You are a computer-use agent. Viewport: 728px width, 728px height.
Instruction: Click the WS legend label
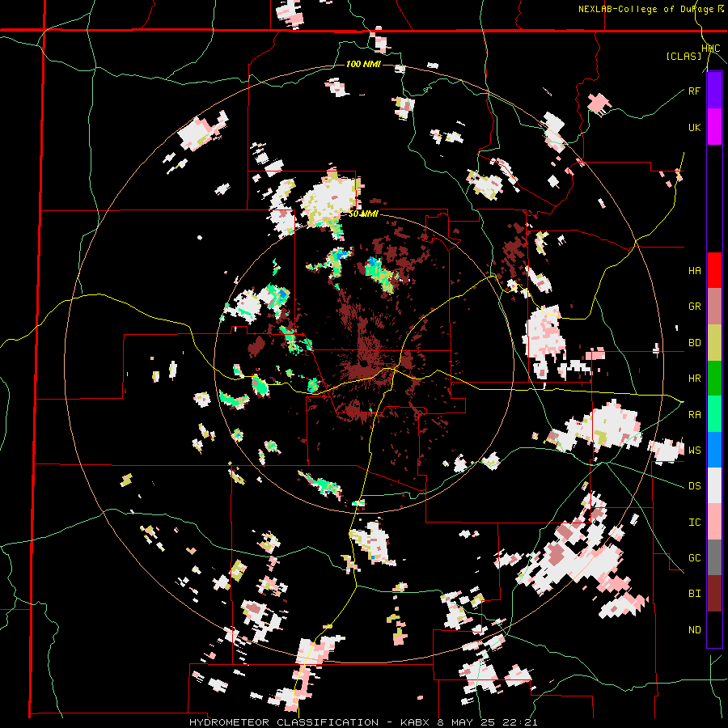694,451
